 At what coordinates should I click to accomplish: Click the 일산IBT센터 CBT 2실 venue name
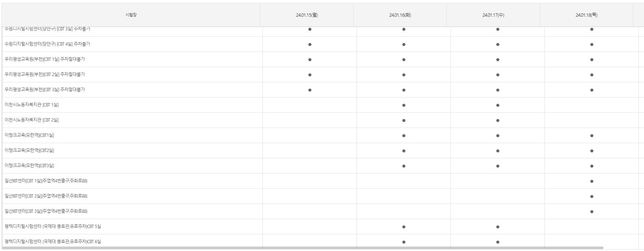(x=46, y=196)
